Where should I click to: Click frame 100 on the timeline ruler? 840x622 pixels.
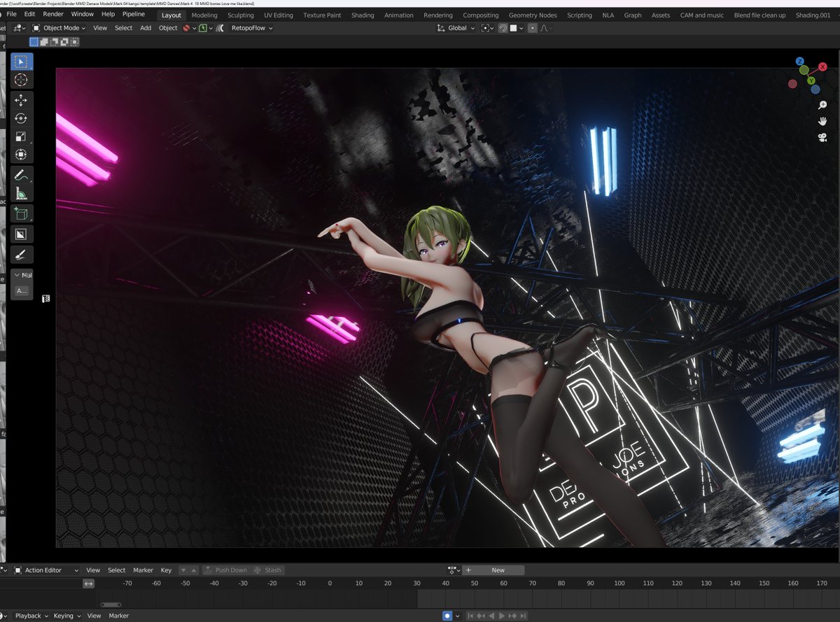(619, 584)
